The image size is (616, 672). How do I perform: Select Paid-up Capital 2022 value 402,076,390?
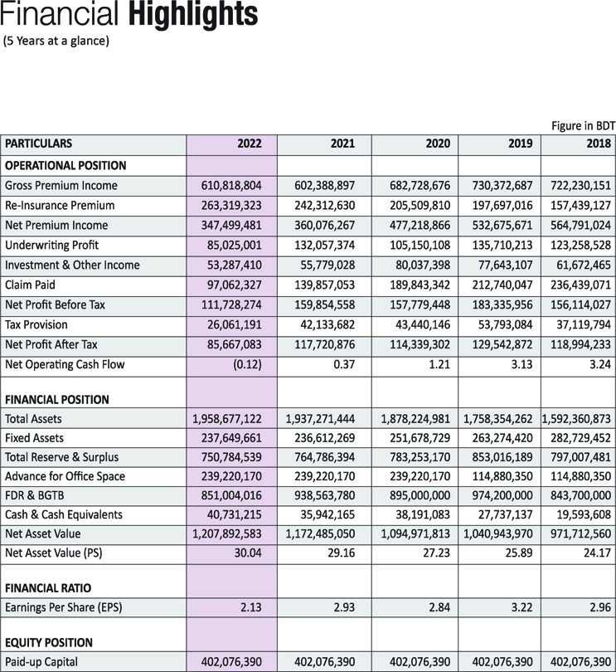coord(231,662)
